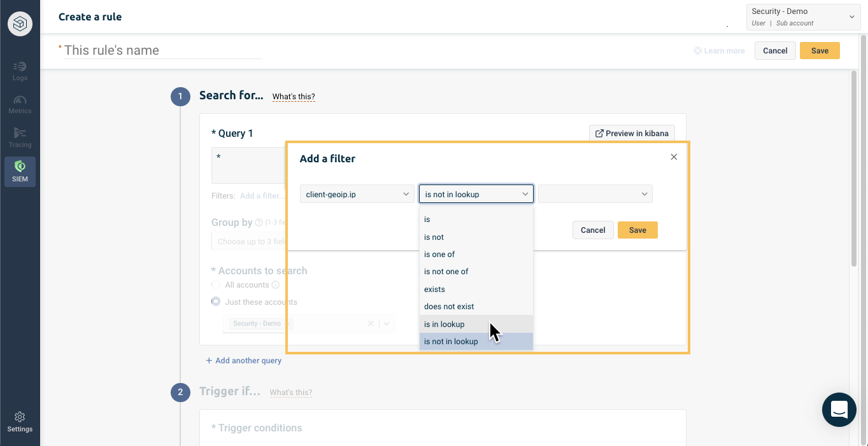
Task: Open the Logs section in the sidebar
Action: (x=20, y=70)
